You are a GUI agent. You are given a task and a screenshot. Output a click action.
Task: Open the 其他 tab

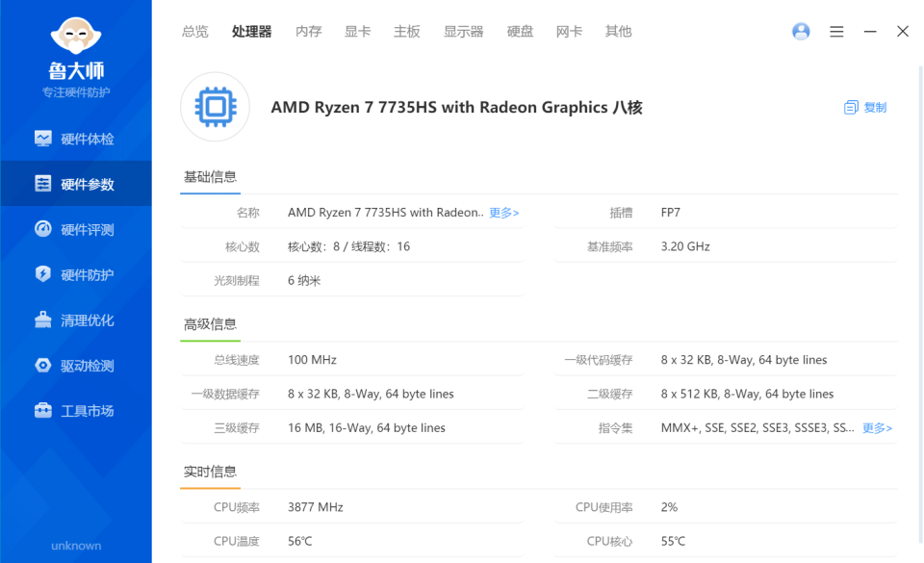coord(618,31)
